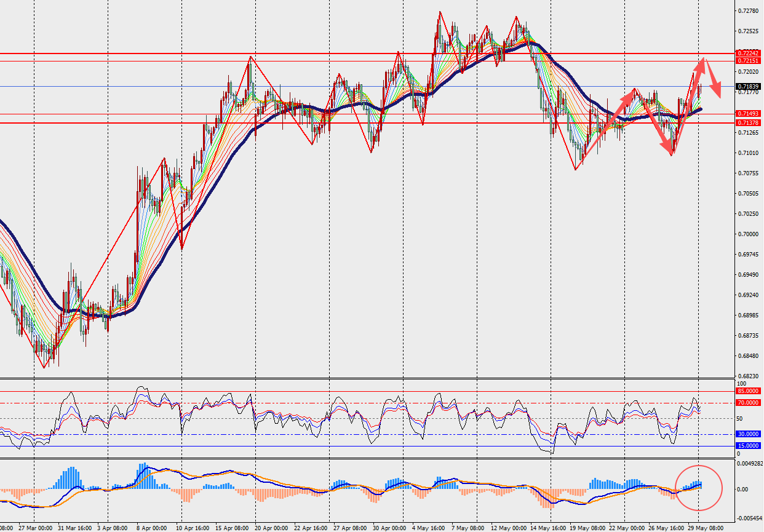Select the 0.68230 bottom price scale value
The height and width of the screenshot is (532, 764).
pyautogui.click(x=748, y=376)
